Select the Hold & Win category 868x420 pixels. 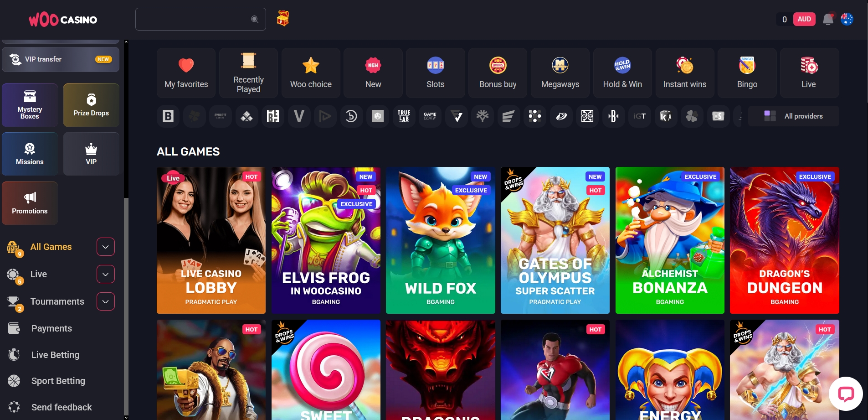pyautogui.click(x=622, y=73)
